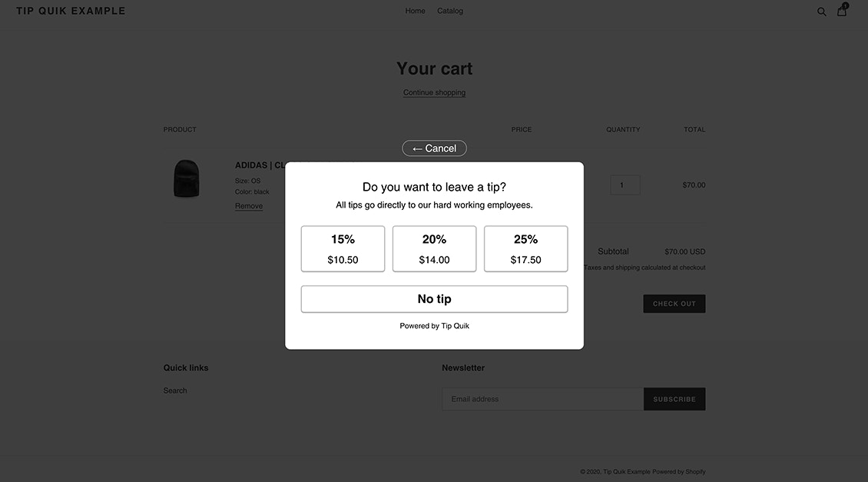
Task: Open the shopping cart bag icon
Action: [x=842, y=11]
